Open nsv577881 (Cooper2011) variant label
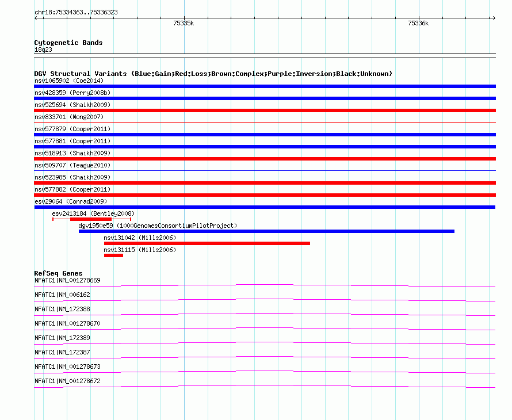This screenshot has width=512, height=420. click(72, 141)
